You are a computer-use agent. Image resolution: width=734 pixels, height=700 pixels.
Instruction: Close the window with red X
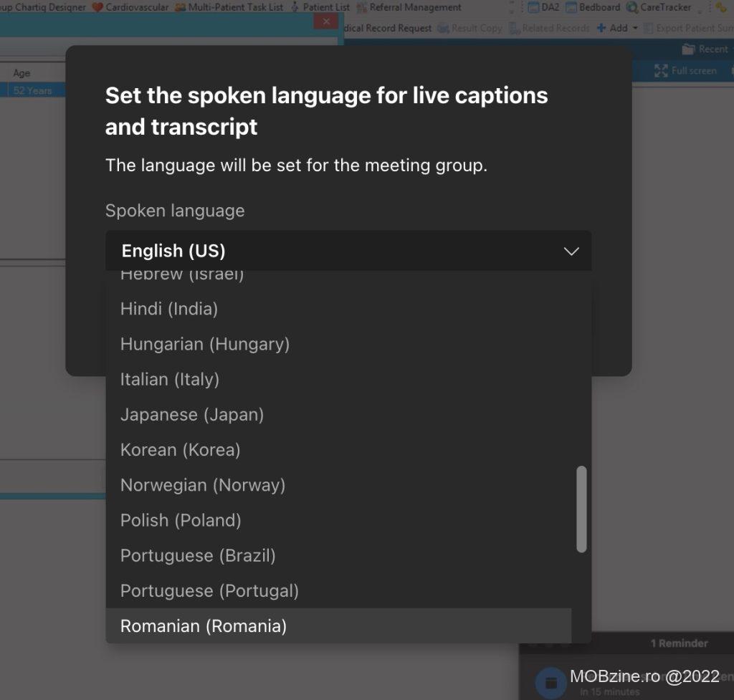click(x=326, y=21)
